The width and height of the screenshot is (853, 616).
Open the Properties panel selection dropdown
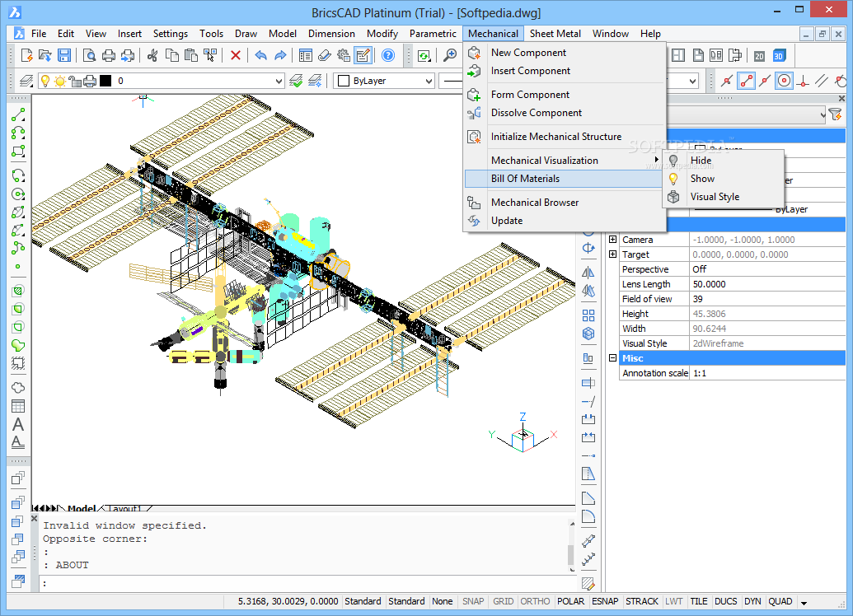823,114
